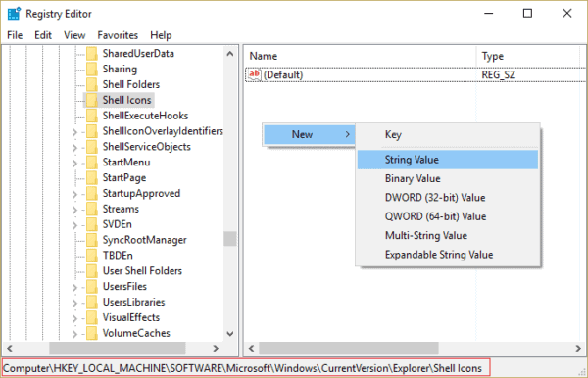Open the Favorites menu
588x378 pixels.
[118, 35]
